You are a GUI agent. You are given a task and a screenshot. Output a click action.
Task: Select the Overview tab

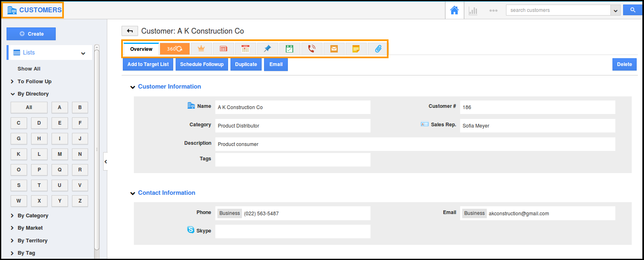pos(141,49)
